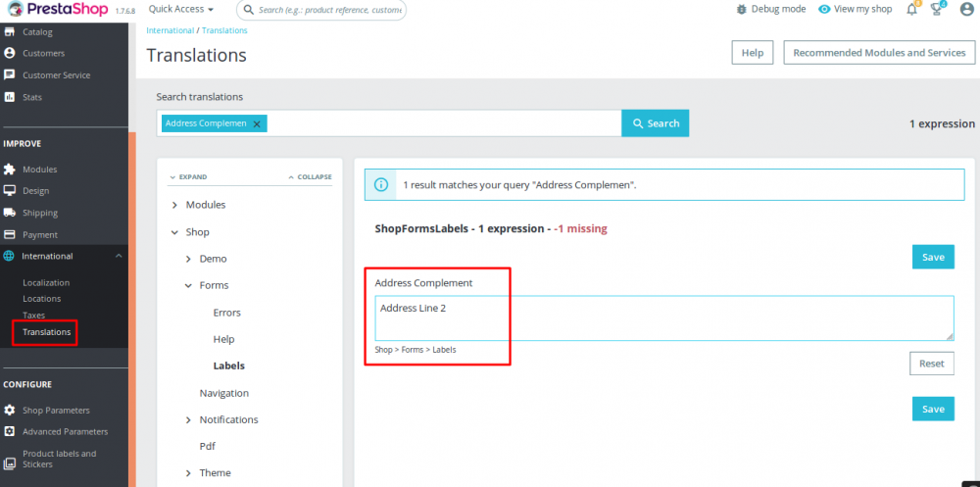Click the Advanced Parameters icon
Screen dimensions: 980x487
click(x=10, y=431)
